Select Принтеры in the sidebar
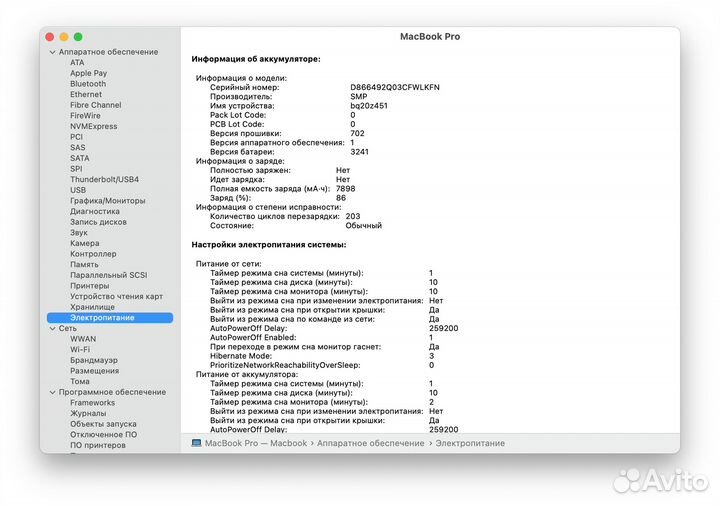The image size is (720, 506). tap(90, 286)
